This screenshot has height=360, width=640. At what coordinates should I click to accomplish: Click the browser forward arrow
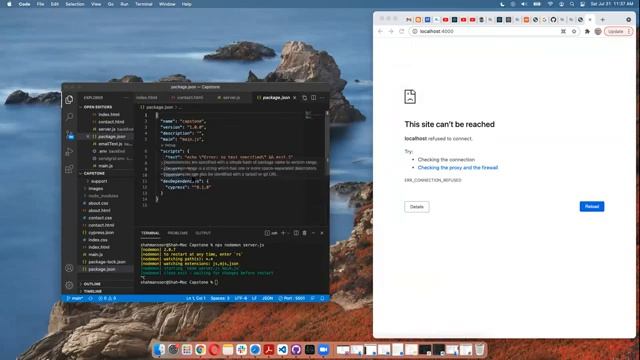click(x=391, y=31)
